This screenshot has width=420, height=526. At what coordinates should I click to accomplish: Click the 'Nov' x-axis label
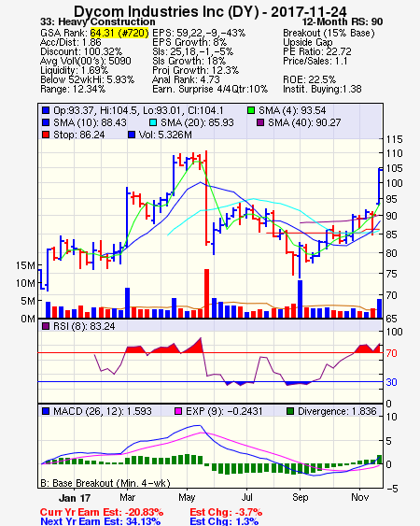point(360,497)
